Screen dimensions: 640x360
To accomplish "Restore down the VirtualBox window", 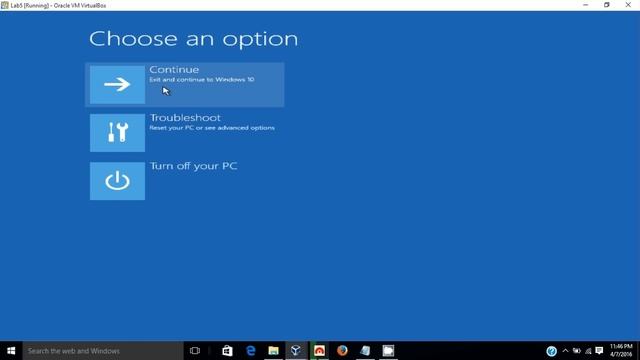I will (x=607, y=5).
